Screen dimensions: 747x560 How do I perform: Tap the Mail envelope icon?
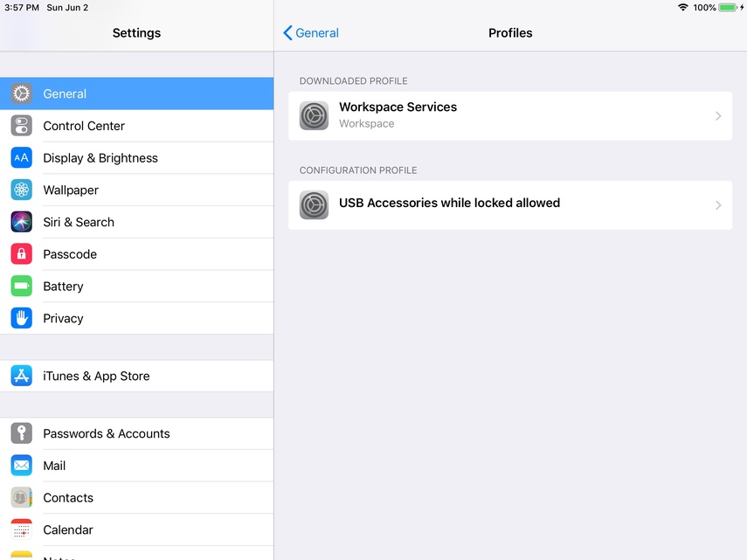click(x=22, y=466)
